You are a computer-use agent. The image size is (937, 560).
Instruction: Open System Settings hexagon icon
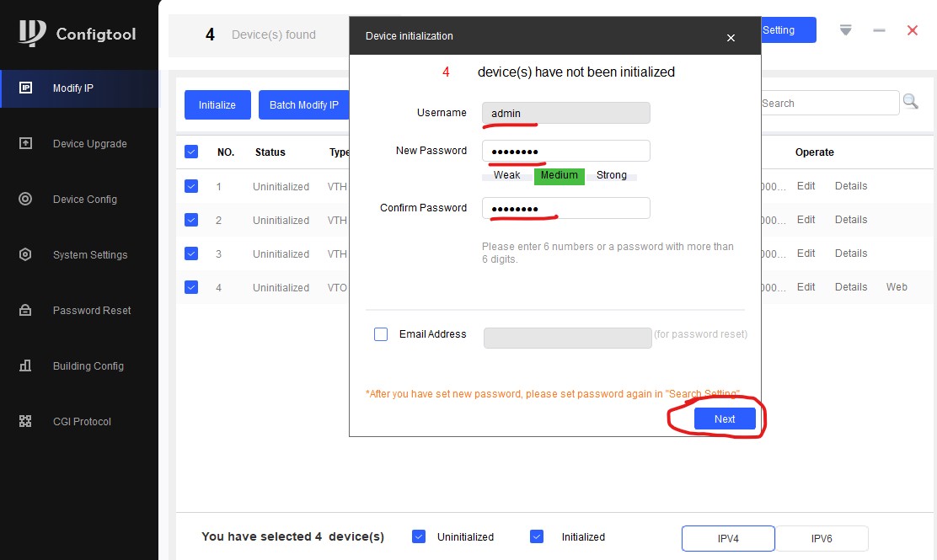(25, 254)
